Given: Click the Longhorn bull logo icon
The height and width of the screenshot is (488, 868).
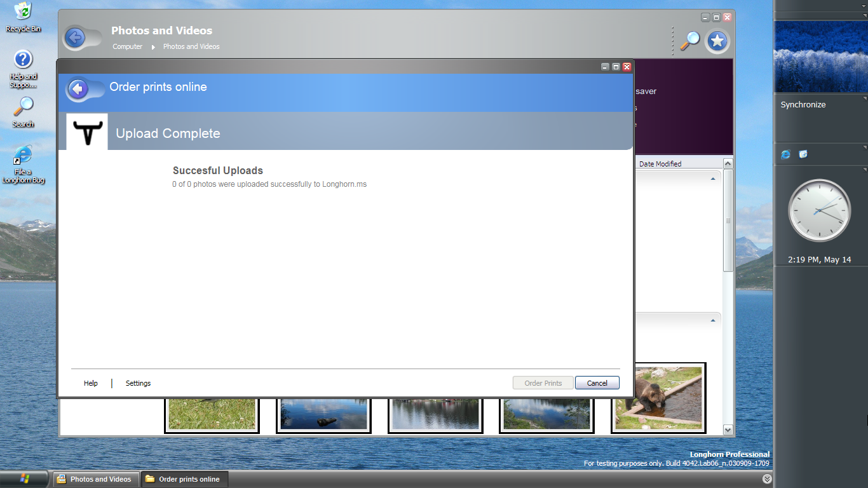Looking at the screenshot, I should point(87,132).
